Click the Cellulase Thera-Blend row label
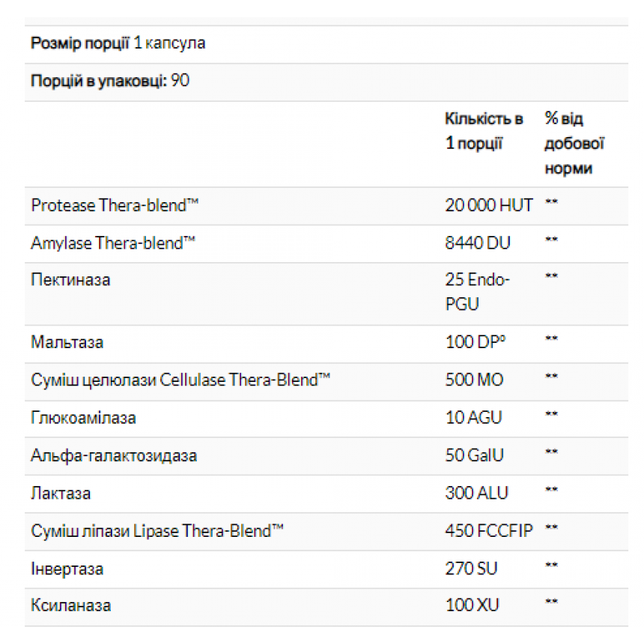Viewport: 644px width, 644px height. [180, 380]
